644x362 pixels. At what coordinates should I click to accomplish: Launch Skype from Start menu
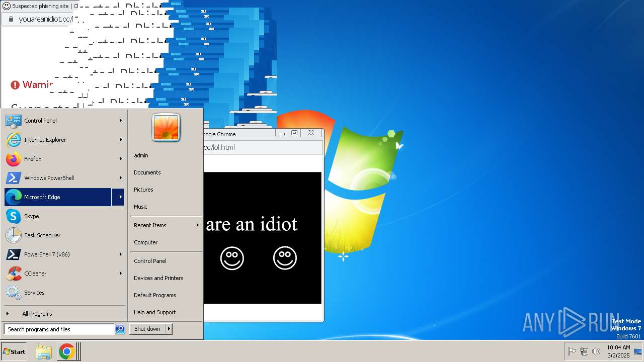coord(64,216)
